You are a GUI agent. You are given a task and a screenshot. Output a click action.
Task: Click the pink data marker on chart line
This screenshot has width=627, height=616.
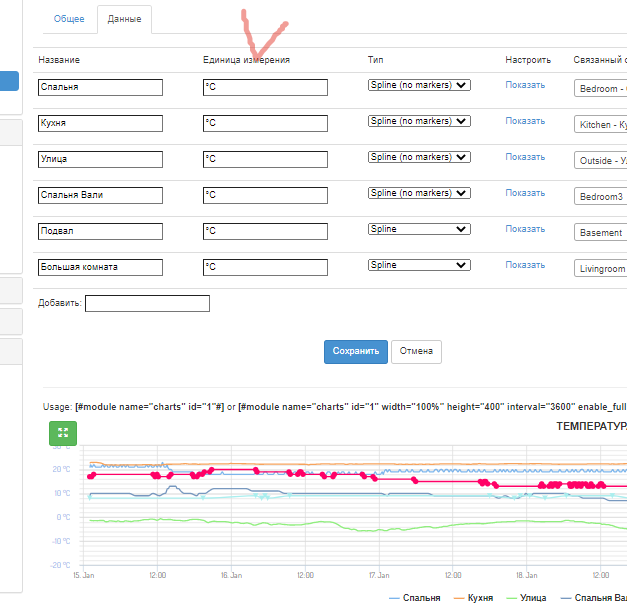(256, 471)
